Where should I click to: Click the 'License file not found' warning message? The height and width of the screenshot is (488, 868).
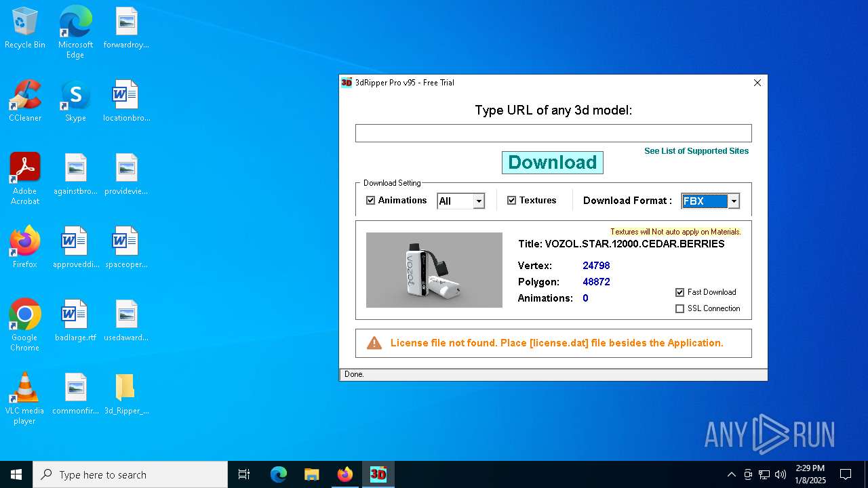(557, 343)
